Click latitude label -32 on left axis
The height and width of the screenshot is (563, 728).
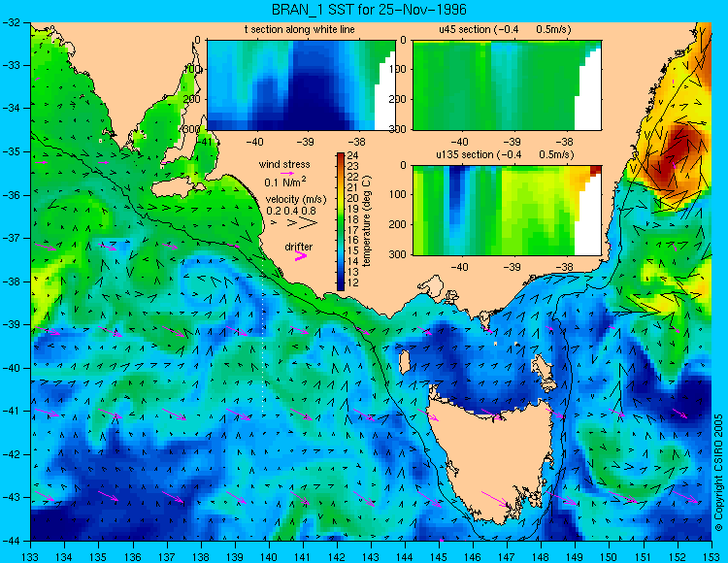click(x=12, y=22)
